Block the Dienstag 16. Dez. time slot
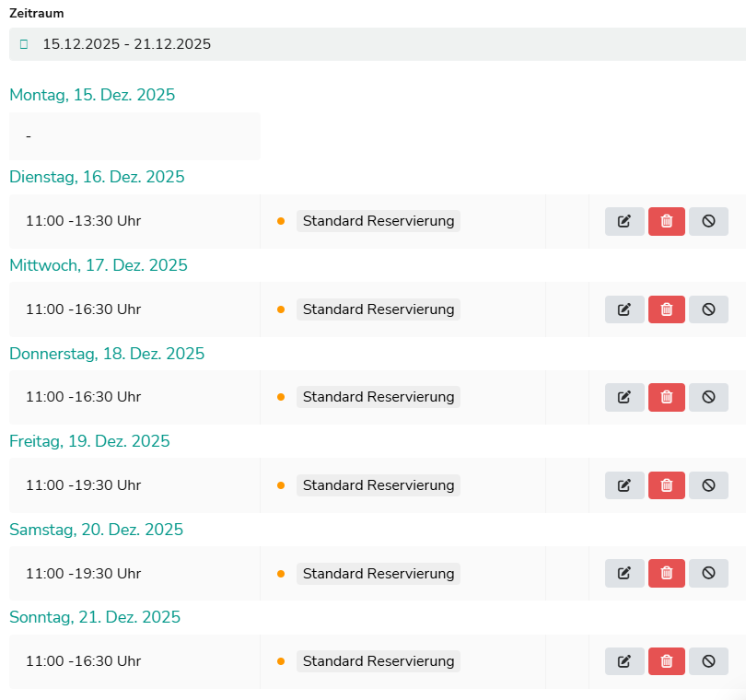 708,221
